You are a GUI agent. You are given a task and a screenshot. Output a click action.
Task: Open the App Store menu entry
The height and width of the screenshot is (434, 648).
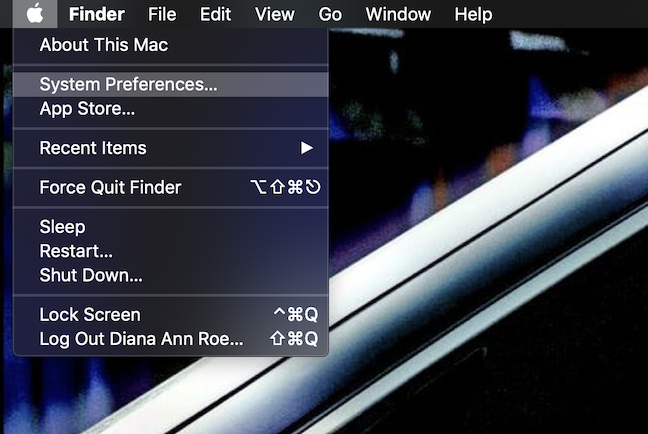click(171, 109)
